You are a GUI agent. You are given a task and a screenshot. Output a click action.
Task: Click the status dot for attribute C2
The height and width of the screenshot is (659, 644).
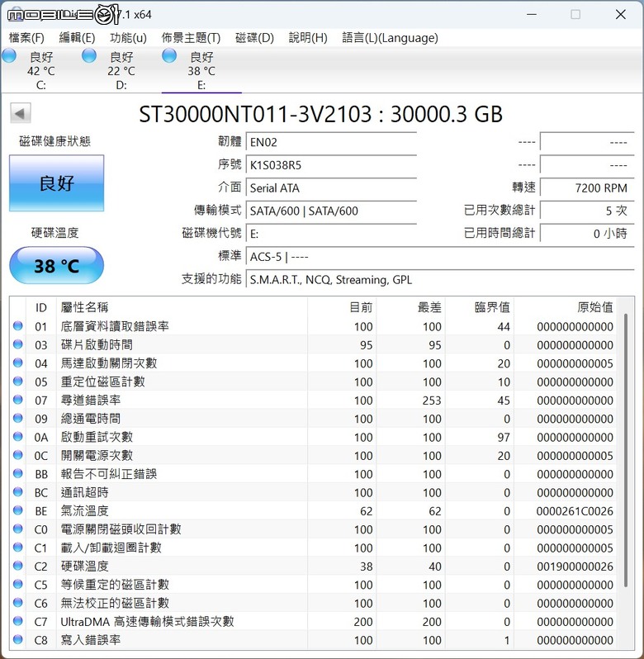click(17, 566)
